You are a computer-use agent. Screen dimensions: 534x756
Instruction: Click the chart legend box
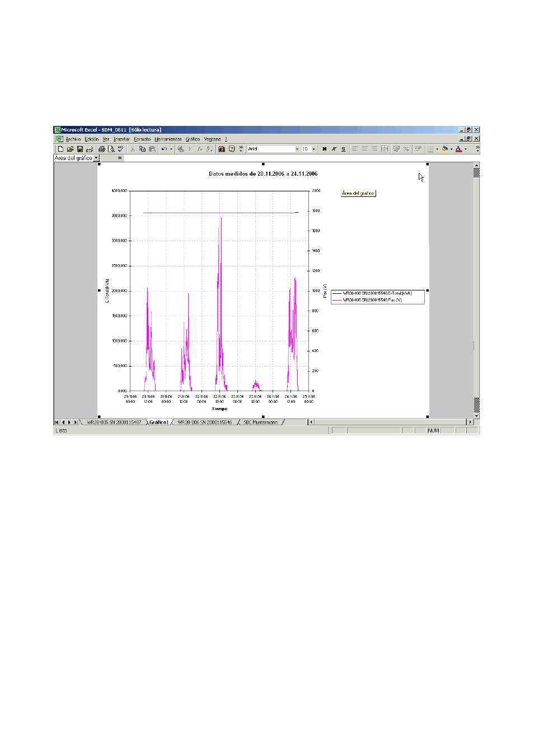pyautogui.click(x=377, y=297)
